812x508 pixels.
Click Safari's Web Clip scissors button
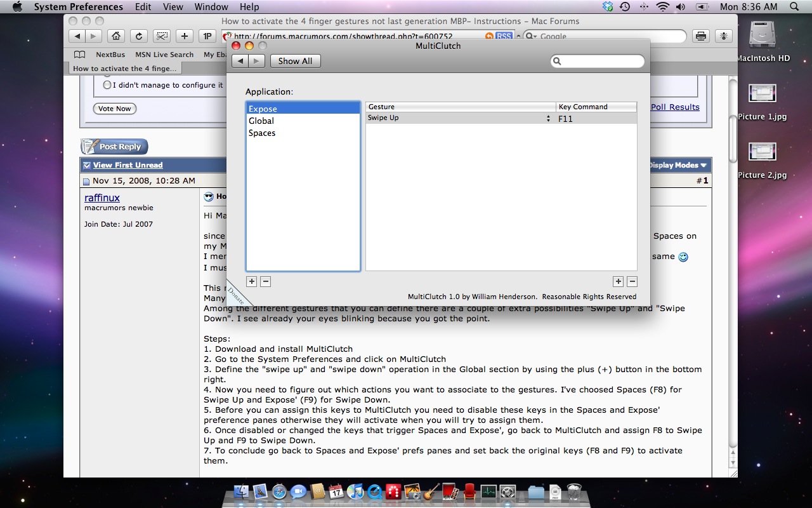pos(161,36)
